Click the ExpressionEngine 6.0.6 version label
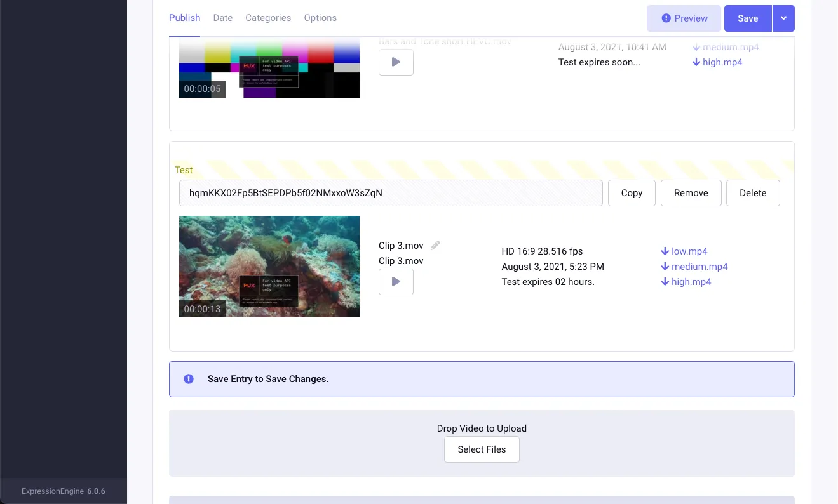The image size is (838, 504). pos(64,491)
